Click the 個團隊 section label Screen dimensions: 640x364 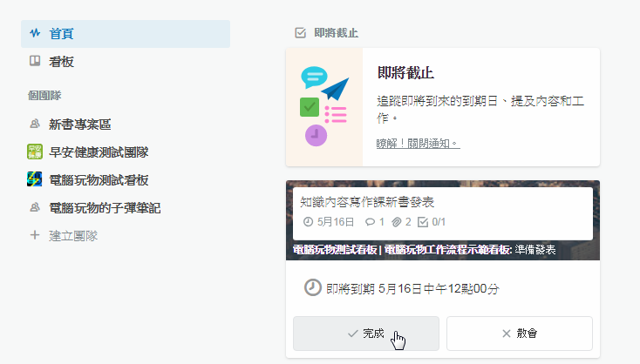click(x=44, y=96)
